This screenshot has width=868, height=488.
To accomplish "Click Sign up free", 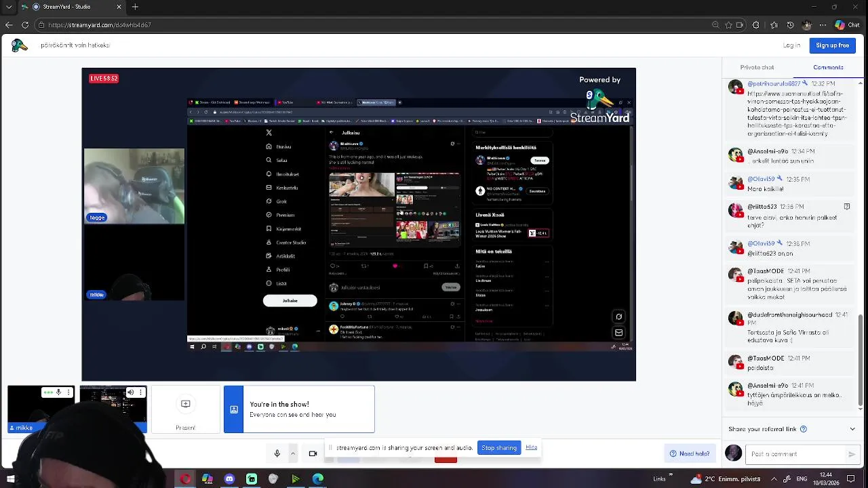I will pyautogui.click(x=832, y=45).
